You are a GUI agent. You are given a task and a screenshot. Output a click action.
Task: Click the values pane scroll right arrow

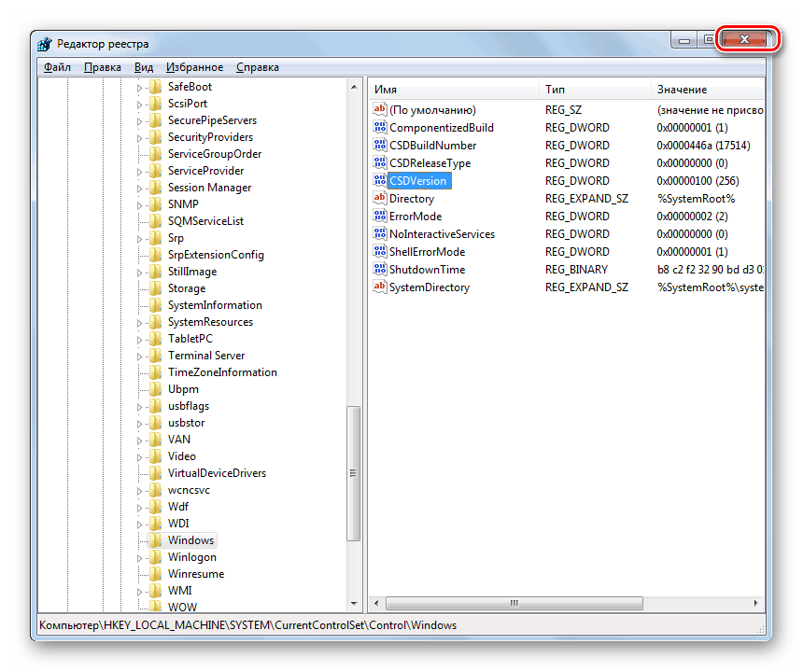(756, 604)
